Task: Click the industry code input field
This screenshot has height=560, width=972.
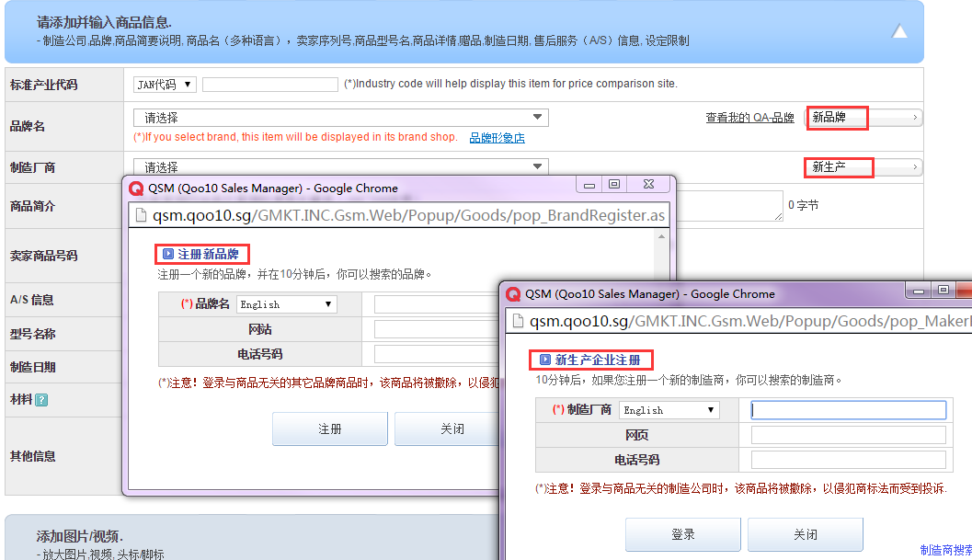Action: (270, 85)
